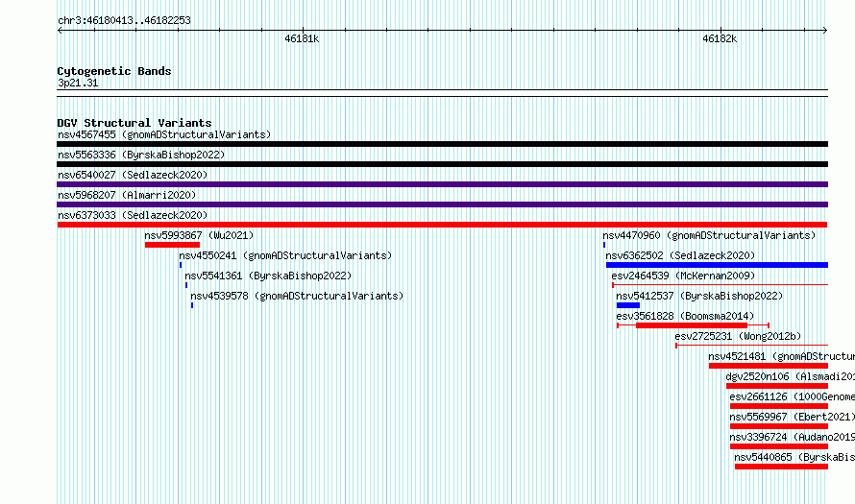Click the long red bar of nsv6373033

tap(442, 225)
